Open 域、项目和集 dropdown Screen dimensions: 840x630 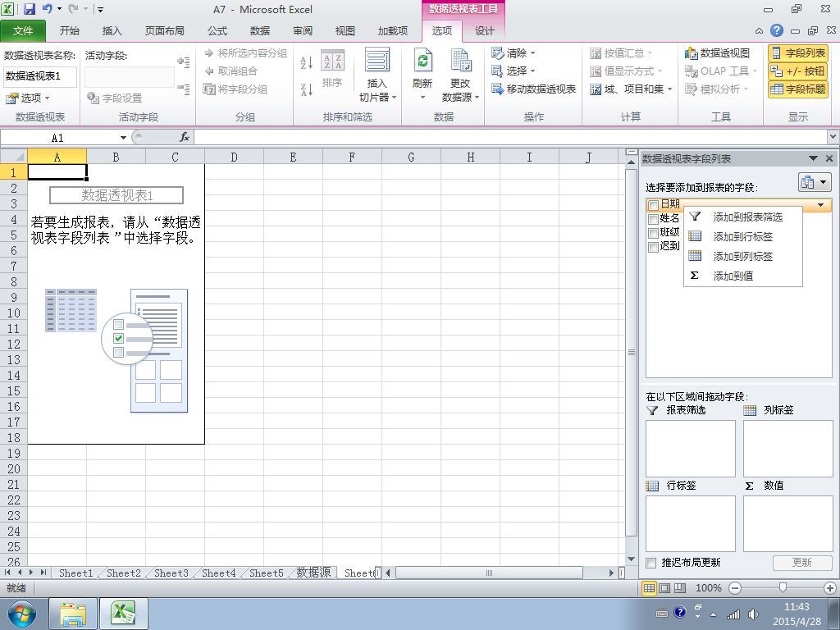tap(631, 89)
